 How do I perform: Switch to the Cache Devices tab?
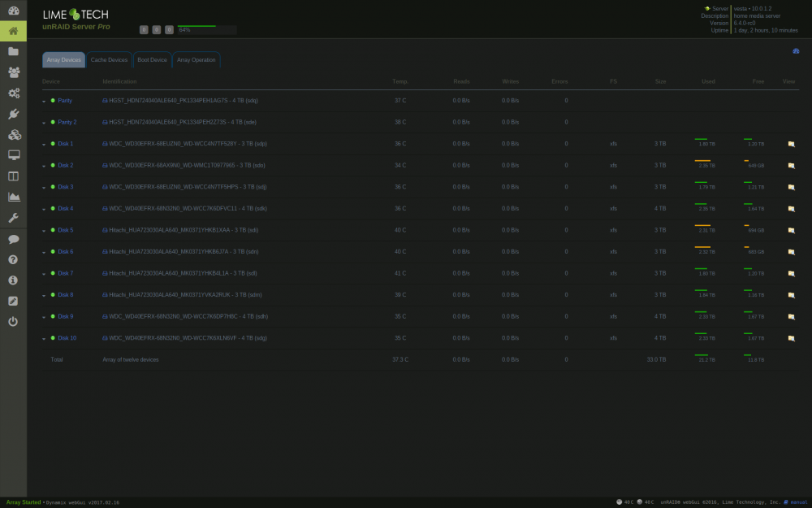click(109, 59)
